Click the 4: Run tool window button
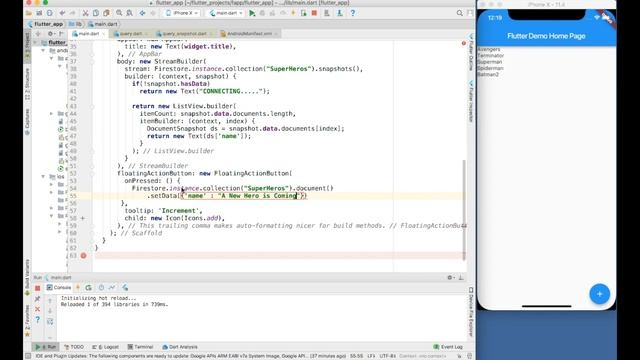The width and height of the screenshot is (640, 360). [46, 347]
